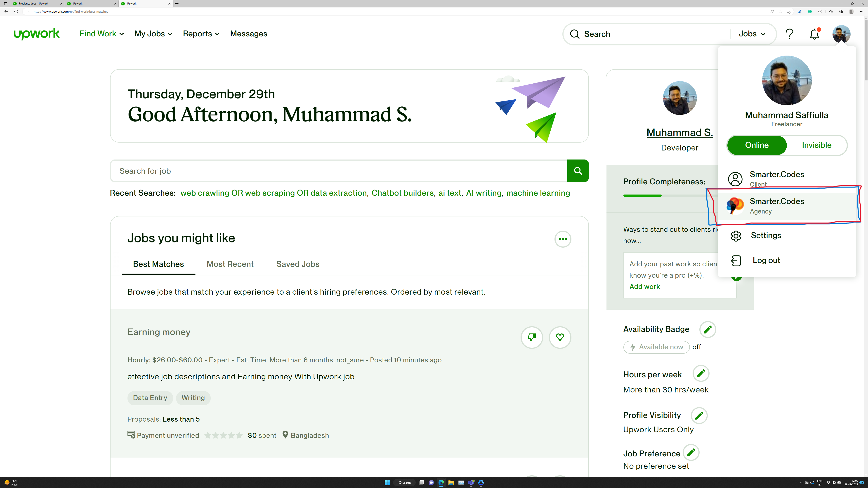868x488 pixels.
Task: Open the Muhammad S. profile link
Action: click(680, 132)
